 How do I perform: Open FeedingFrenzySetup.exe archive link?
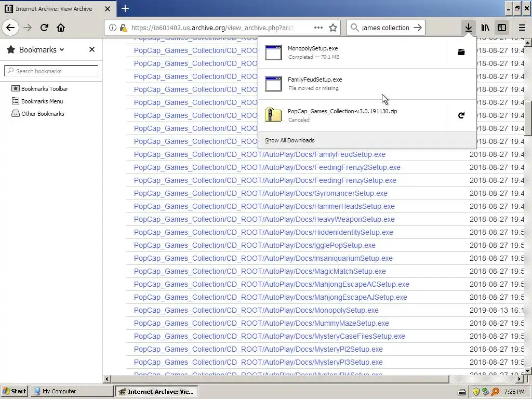(x=265, y=180)
